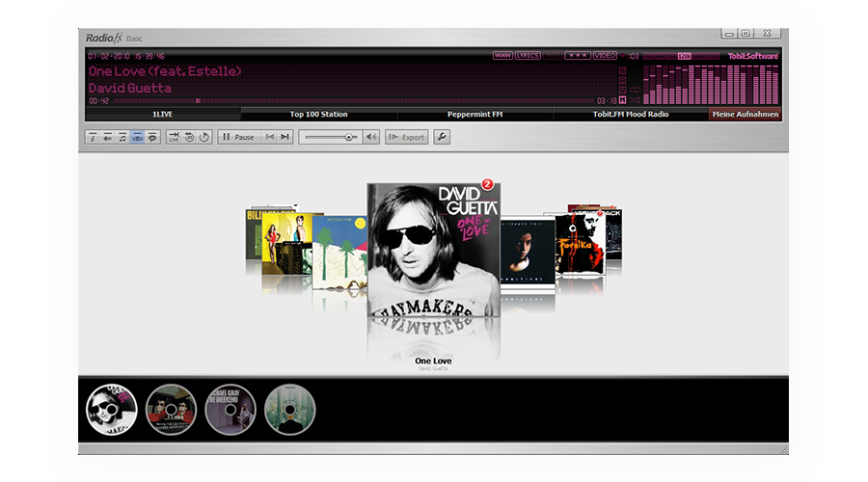
Task: Select the rightmost black album cover
Action: (614, 234)
